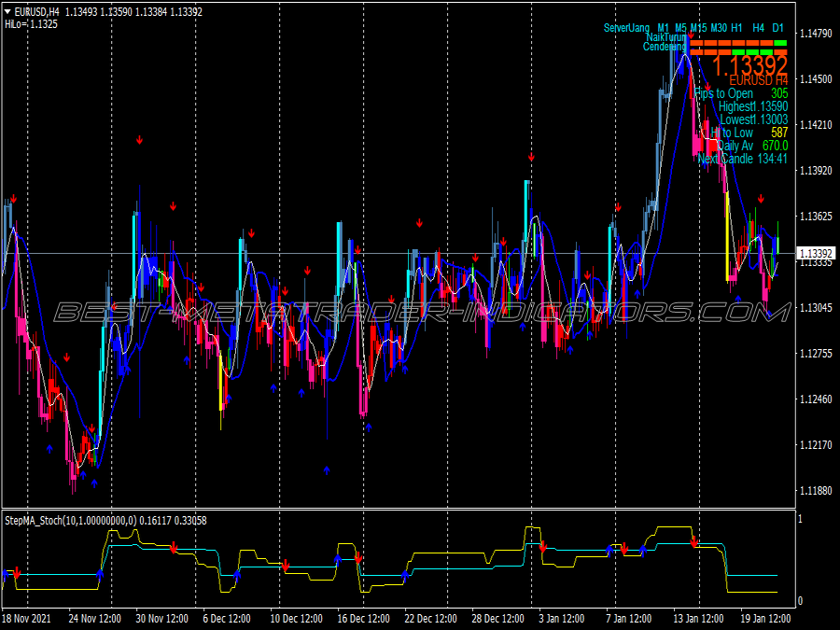Click the 1.12460 price axis label
The width and height of the screenshot is (840, 630).
click(816, 399)
